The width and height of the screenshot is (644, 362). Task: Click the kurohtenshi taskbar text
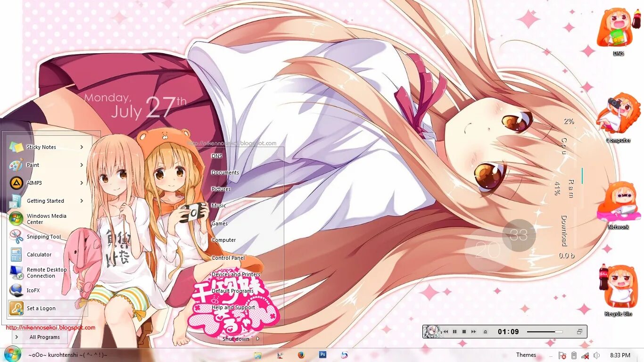[x=67, y=355]
